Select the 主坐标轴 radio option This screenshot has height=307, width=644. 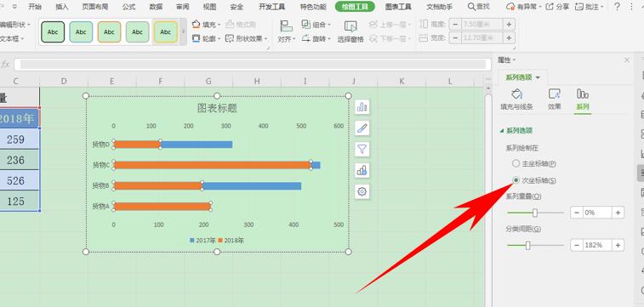tap(516, 163)
